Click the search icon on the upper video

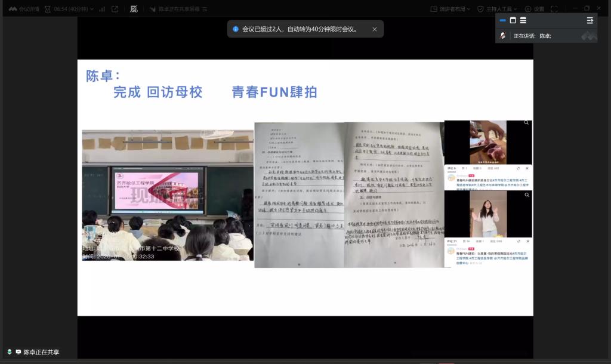[526, 123]
